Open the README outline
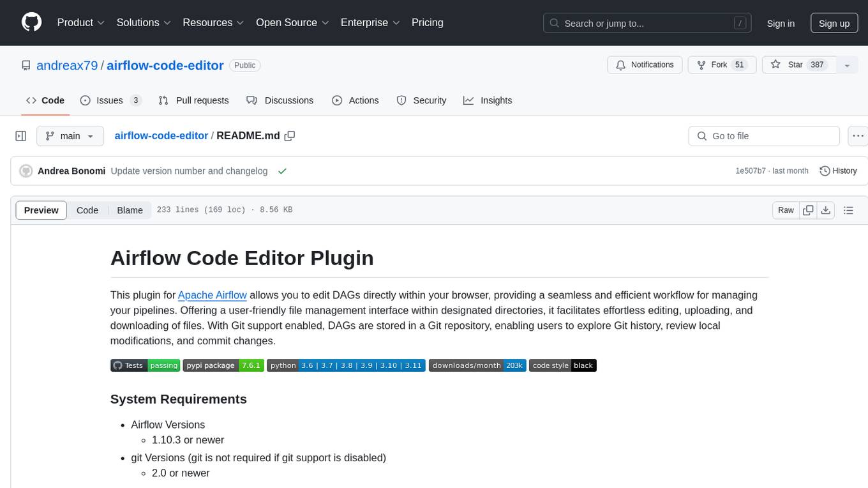Viewport: 868px width, 488px height. pos(848,210)
